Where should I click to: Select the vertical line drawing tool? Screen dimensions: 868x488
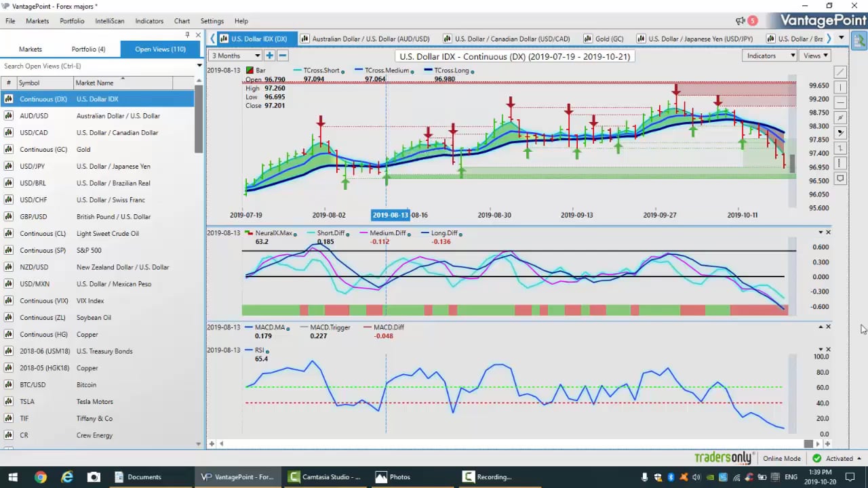coord(840,87)
